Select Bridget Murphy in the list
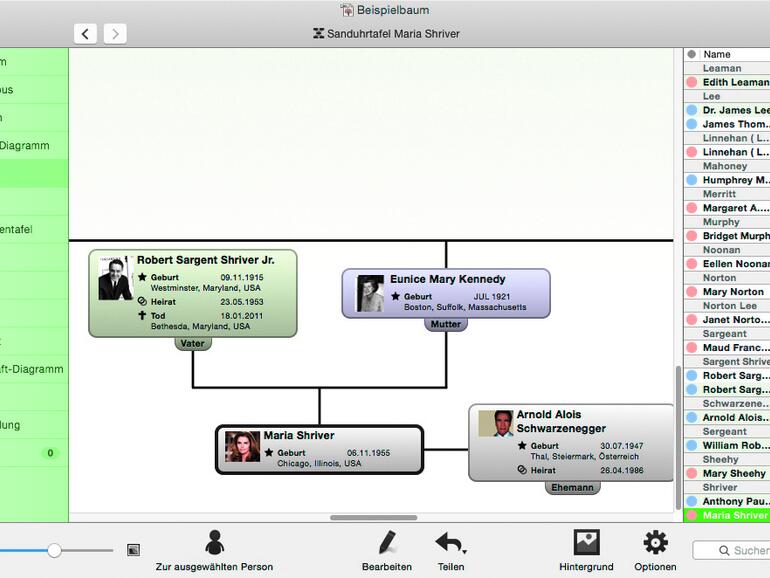This screenshot has width=770, height=578. (x=727, y=236)
